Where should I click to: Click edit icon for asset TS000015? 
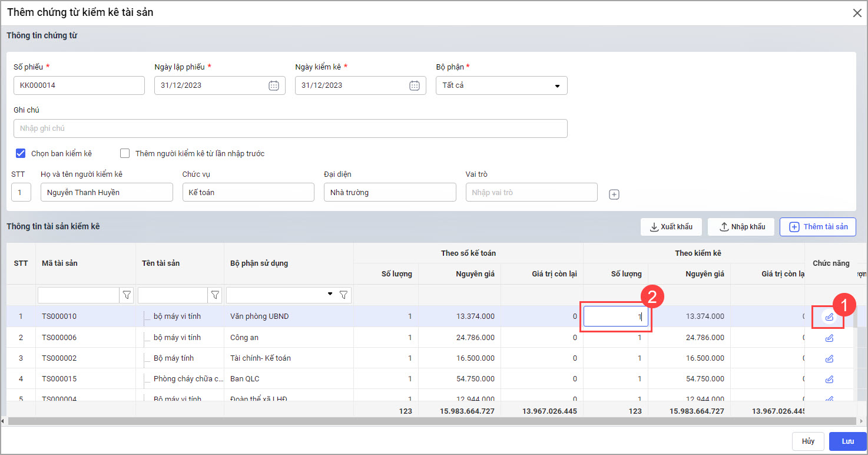[829, 379]
